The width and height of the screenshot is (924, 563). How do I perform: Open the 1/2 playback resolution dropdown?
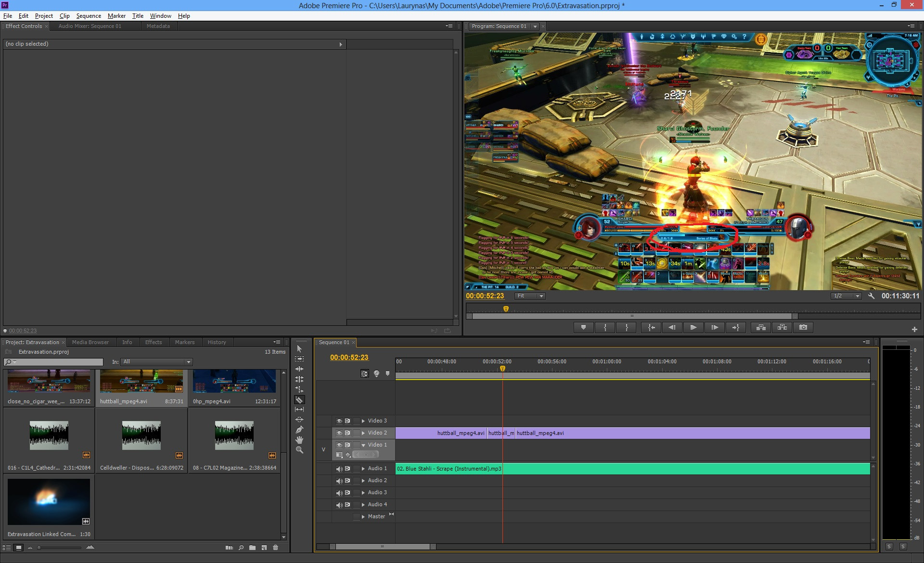[846, 296]
